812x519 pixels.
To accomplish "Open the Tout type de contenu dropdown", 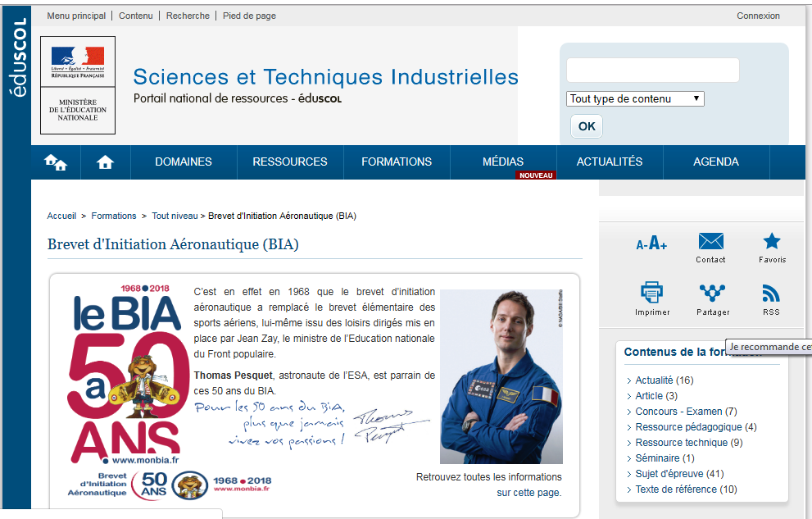I will [x=635, y=99].
